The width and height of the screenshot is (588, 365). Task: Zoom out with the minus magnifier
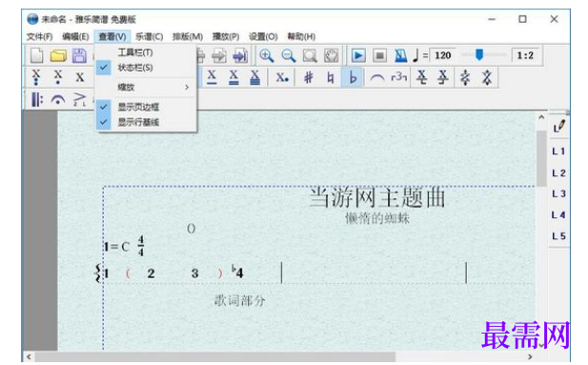point(289,56)
